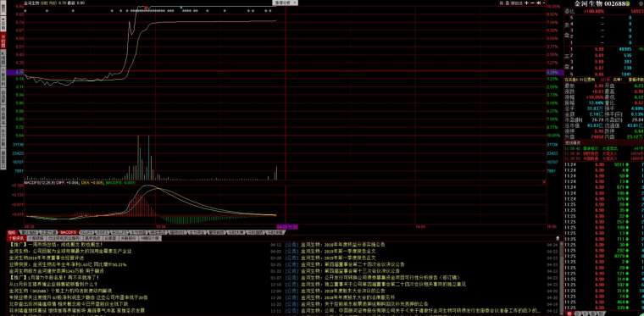Open news about 全球规模最大的饲用金霉素生产企业
Image resolution: width=644 pixels, height=316 pixels.
click(70, 251)
